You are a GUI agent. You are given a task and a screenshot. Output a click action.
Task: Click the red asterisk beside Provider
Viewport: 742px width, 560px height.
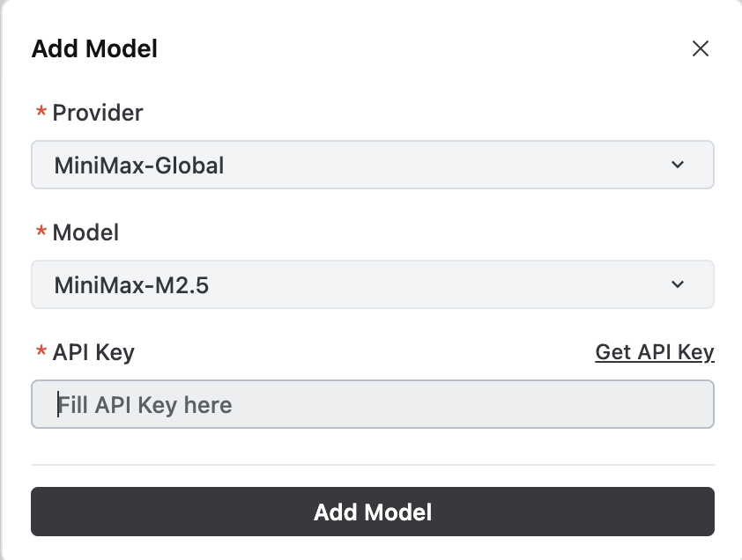pyautogui.click(x=41, y=114)
